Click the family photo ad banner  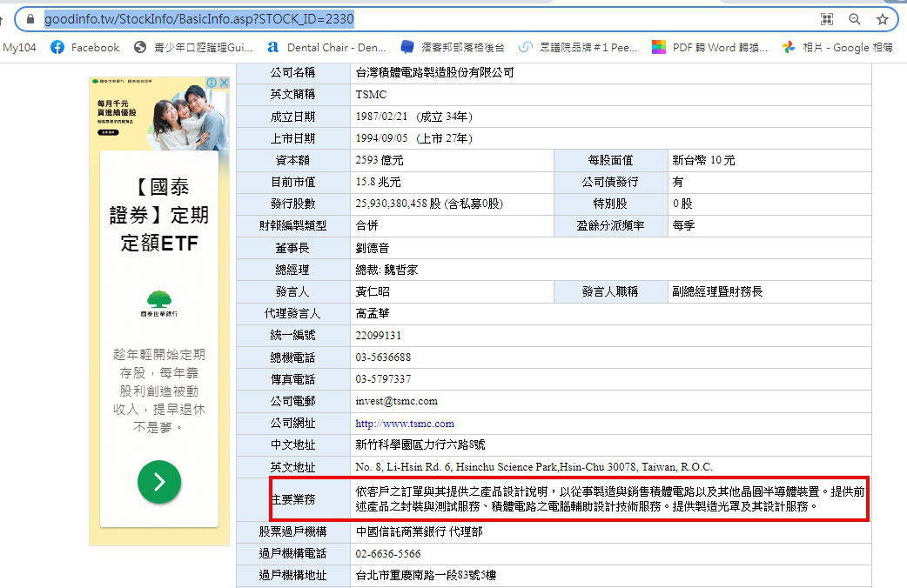[159, 114]
